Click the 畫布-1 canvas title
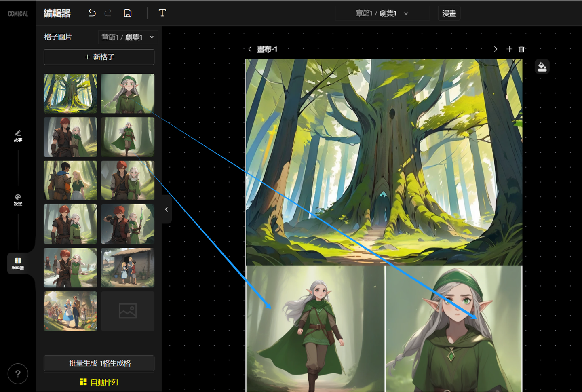Image resolution: width=582 pixels, height=392 pixels. [267, 49]
